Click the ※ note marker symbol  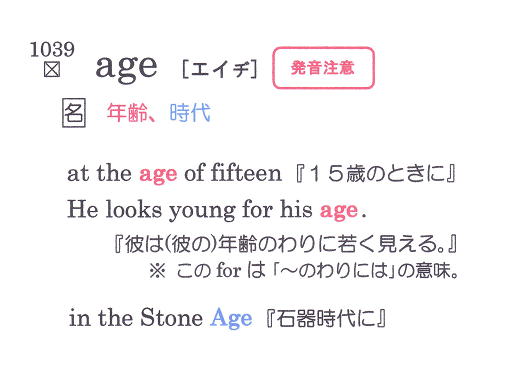point(157,271)
